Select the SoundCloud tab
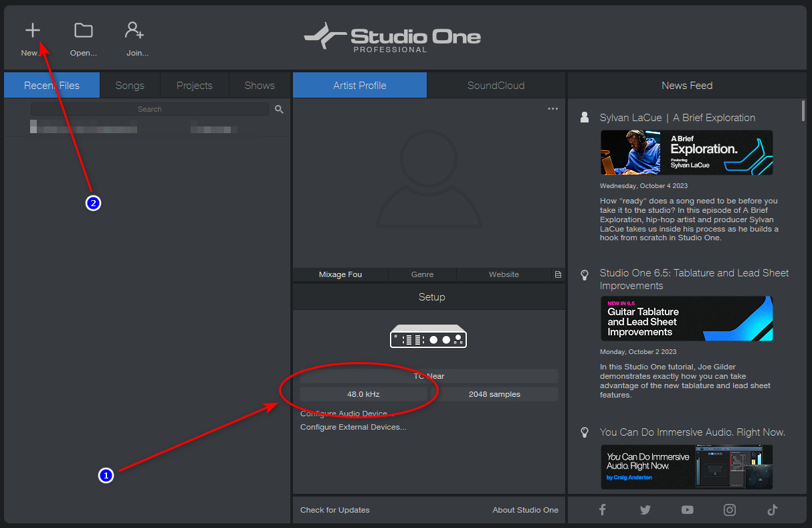812x528 pixels. tap(496, 85)
